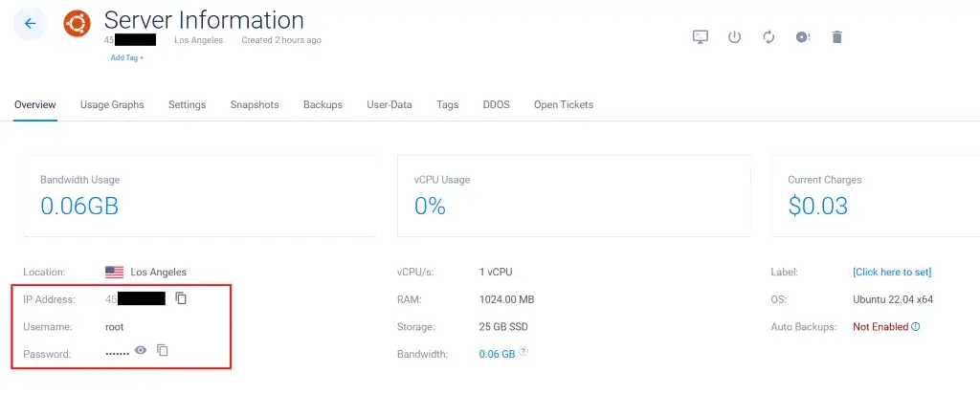Click the Ubuntu 22.04 x64 OS value

pos(893,299)
